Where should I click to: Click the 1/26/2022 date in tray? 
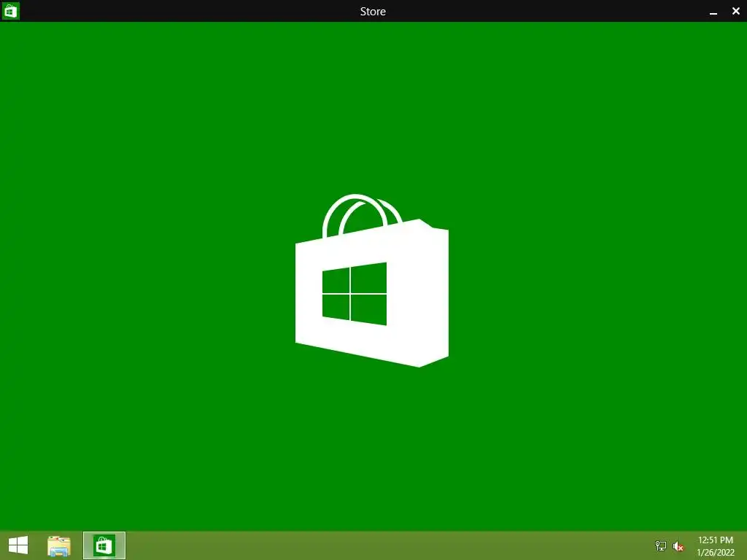[x=716, y=553]
